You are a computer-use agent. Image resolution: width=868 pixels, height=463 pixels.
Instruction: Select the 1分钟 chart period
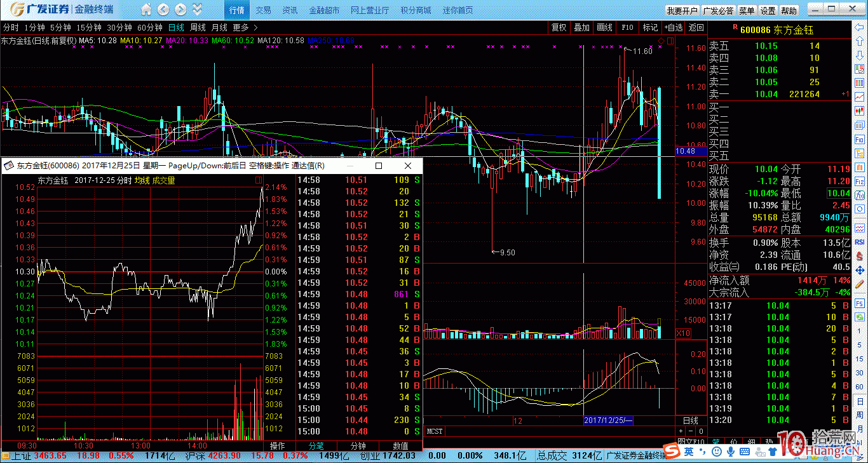point(34,27)
